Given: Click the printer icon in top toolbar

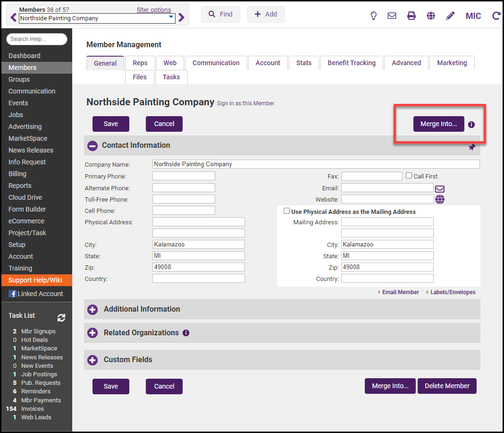Looking at the screenshot, I should pyautogui.click(x=412, y=16).
